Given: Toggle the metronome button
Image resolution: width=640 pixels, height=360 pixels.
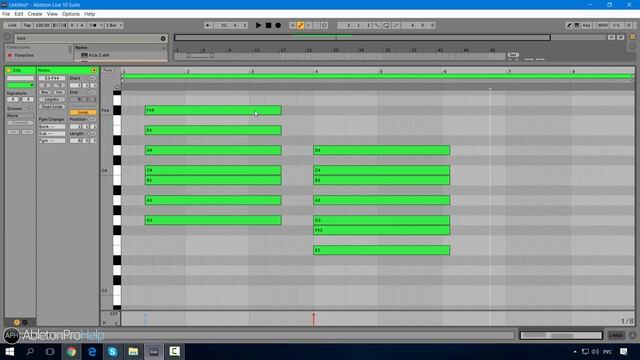Looking at the screenshot, I should (93, 25).
